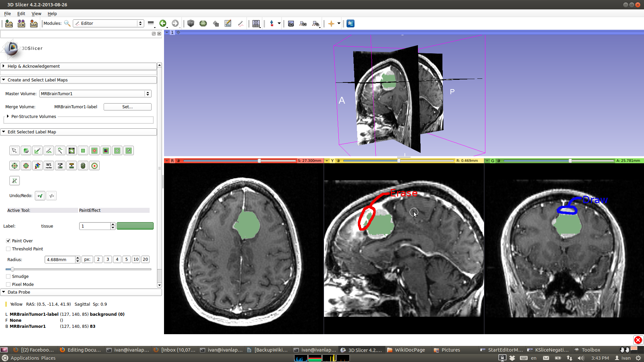Open the View menu
This screenshot has width=644, height=362.
36,14
